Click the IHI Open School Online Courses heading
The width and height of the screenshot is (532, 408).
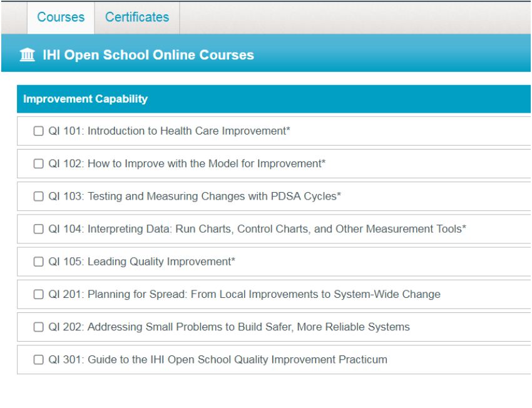tap(148, 55)
